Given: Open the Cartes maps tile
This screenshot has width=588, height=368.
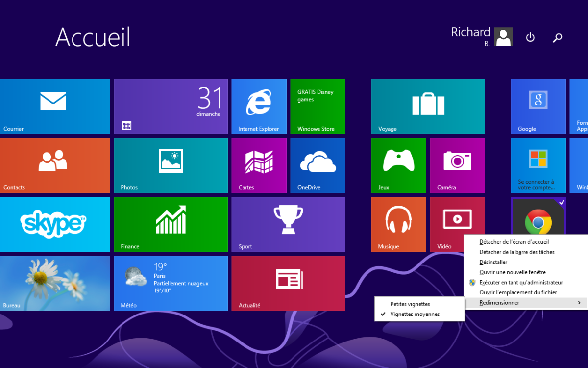Looking at the screenshot, I should [x=259, y=165].
